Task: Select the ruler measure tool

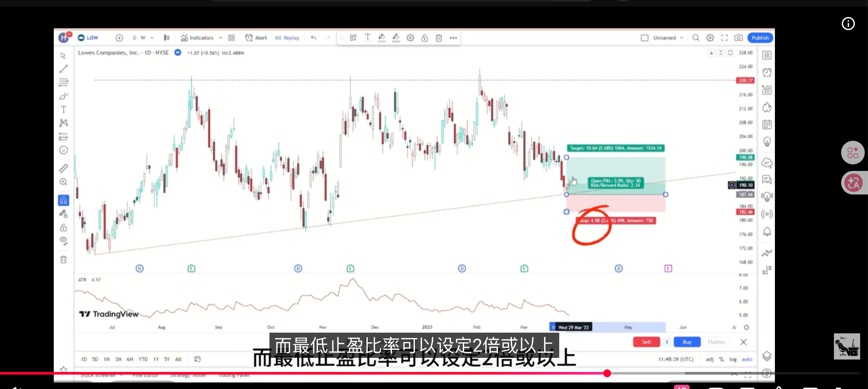Action: point(63,168)
